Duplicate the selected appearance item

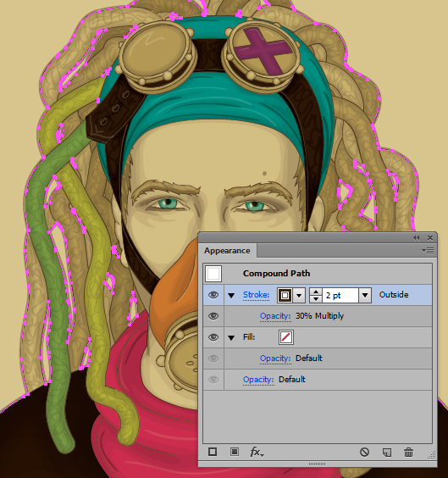[386, 452]
